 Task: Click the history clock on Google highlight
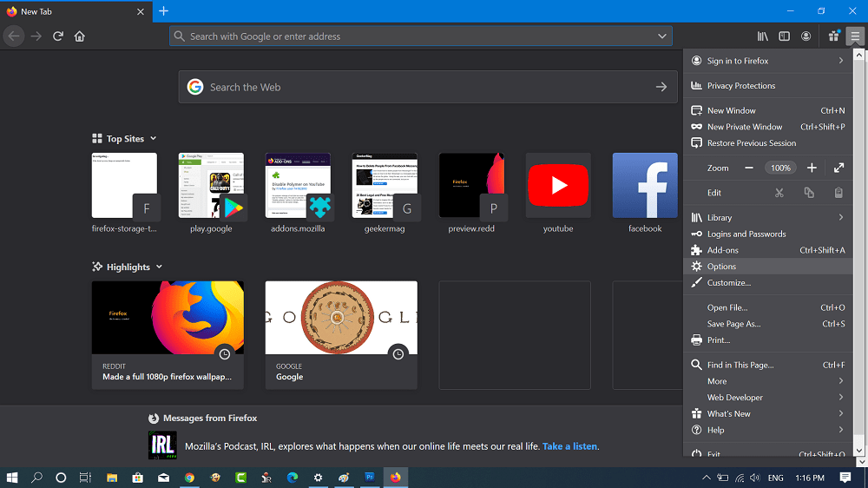point(398,354)
